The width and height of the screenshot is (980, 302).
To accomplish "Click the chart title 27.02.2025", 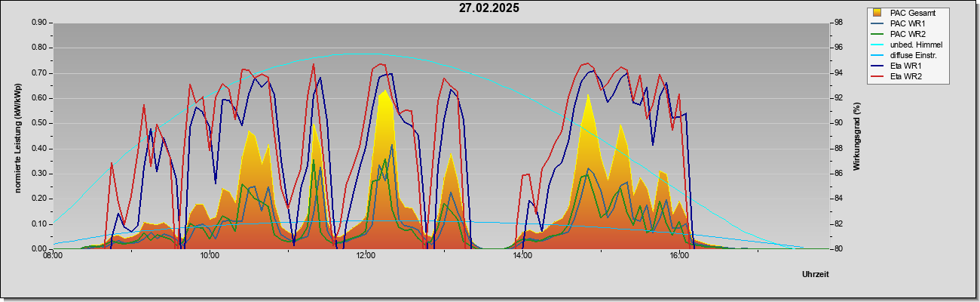I will [488, 8].
